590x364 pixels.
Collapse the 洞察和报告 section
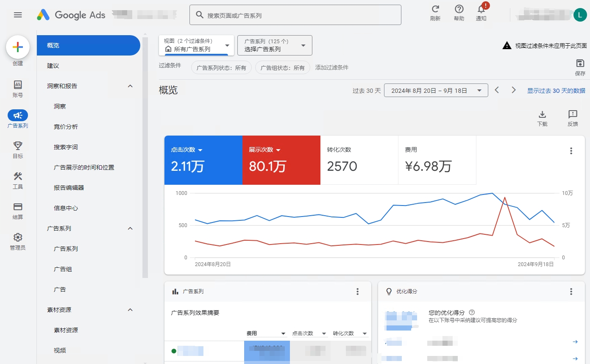coord(130,86)
